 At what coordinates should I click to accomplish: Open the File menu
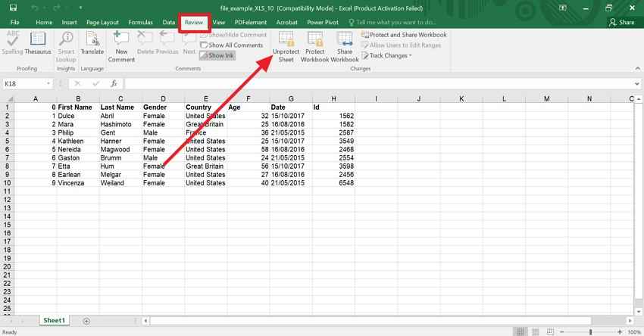click(15, 22)
